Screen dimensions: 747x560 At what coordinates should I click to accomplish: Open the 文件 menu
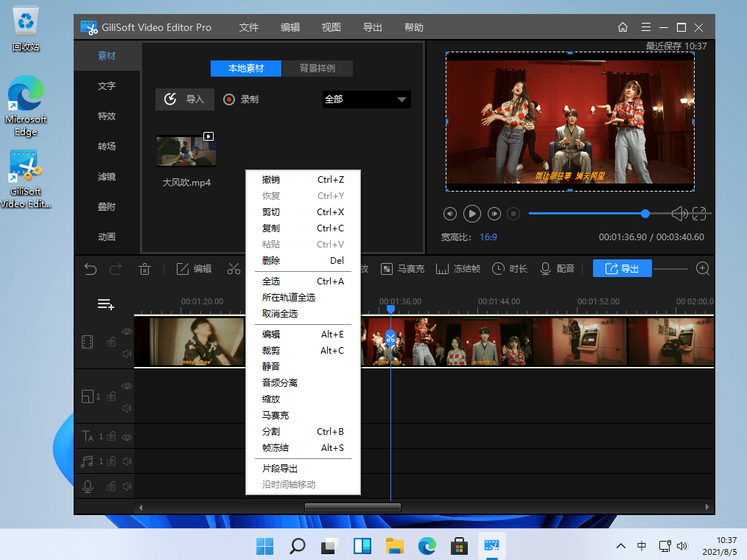coord(249,27)
